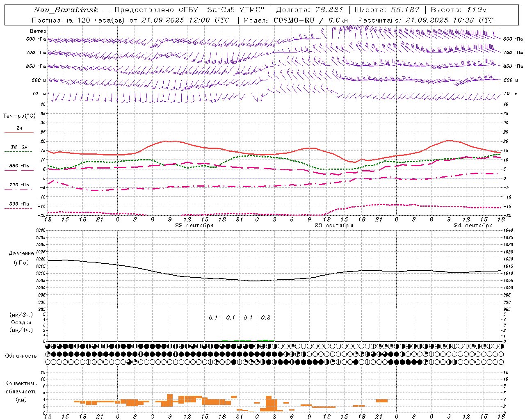Click the 'Td 2м' dew point legend entry

coord(19,147)
